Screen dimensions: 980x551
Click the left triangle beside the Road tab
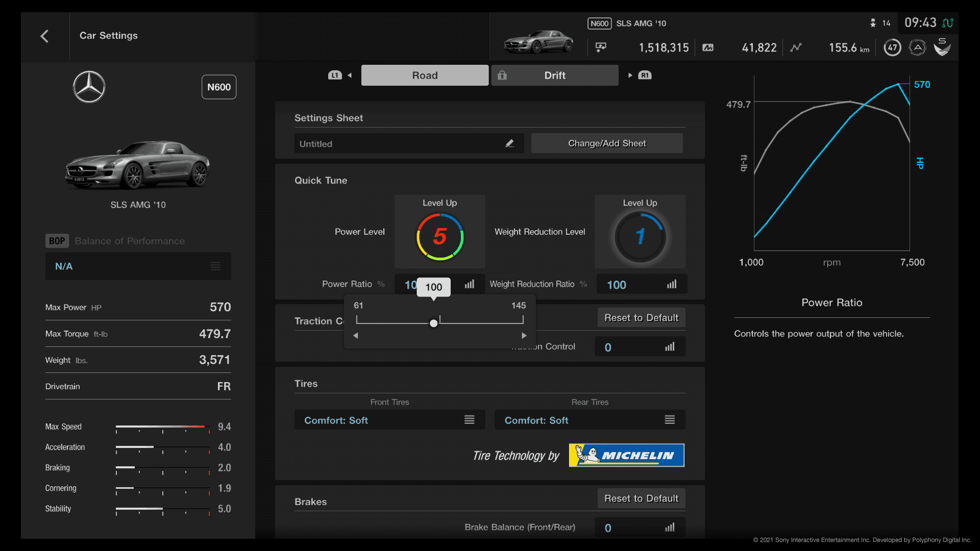coord(350,76)
